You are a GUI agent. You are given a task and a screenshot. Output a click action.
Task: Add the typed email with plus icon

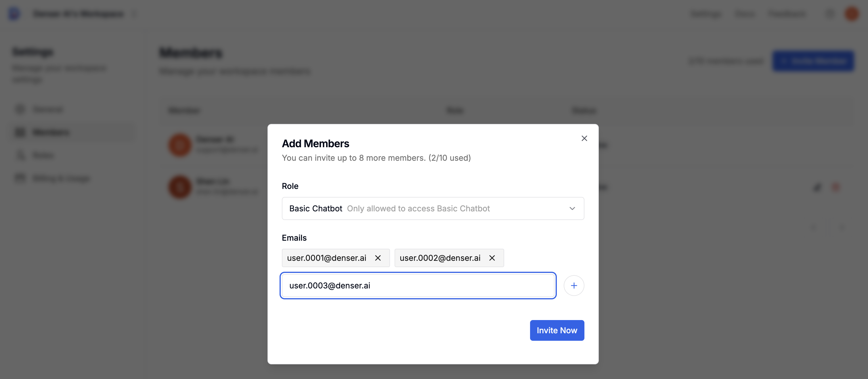click(x=574, y=286)
